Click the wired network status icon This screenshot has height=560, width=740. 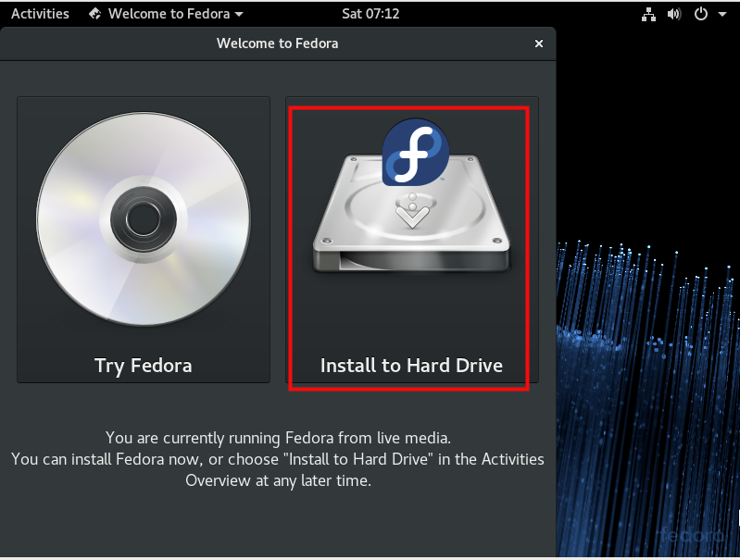[x=648, y=14]
